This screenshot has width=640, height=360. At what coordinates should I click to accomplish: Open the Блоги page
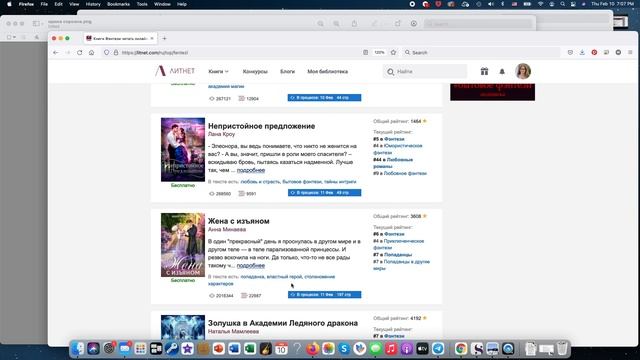tap(287, 71)
